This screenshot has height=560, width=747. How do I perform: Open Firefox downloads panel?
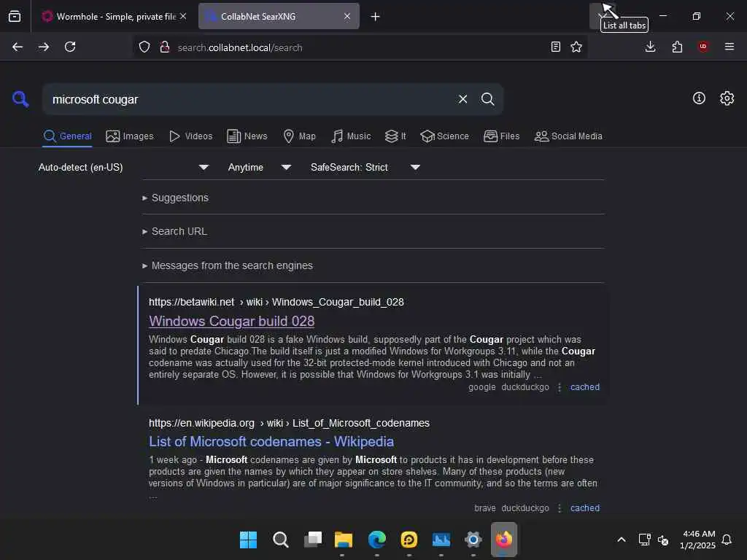tap(650, 47)
